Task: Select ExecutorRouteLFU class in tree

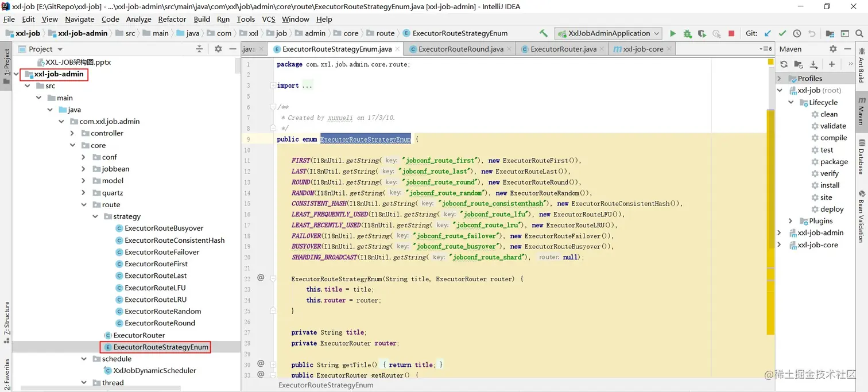Action: pyautogui.click(x=155, y=288)
